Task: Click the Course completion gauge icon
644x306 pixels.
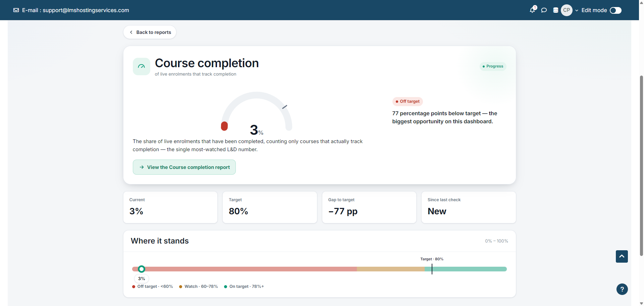Action: pos(142,67)
